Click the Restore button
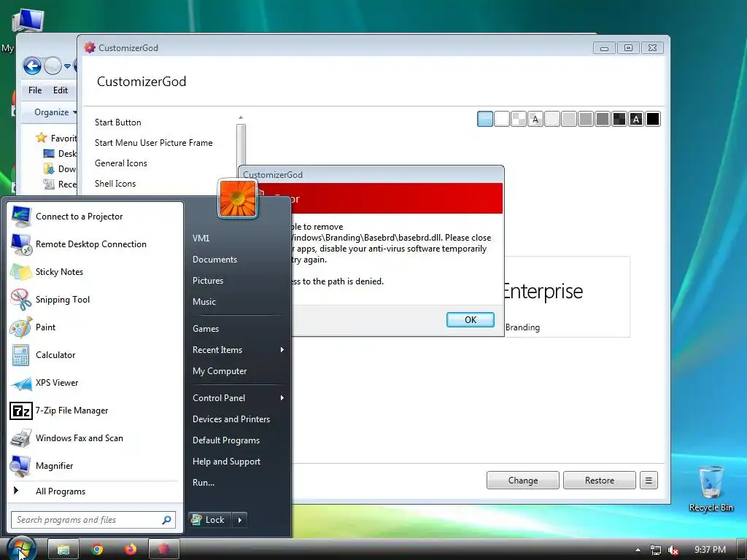 point(600,481)
